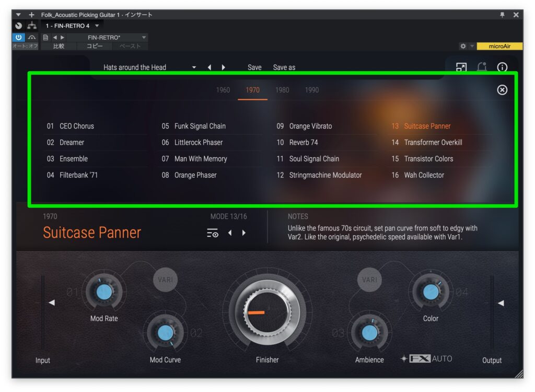Go to previous mode with left arrow
Viewport: 535px width, 392px height.
(x=229, y=233)
